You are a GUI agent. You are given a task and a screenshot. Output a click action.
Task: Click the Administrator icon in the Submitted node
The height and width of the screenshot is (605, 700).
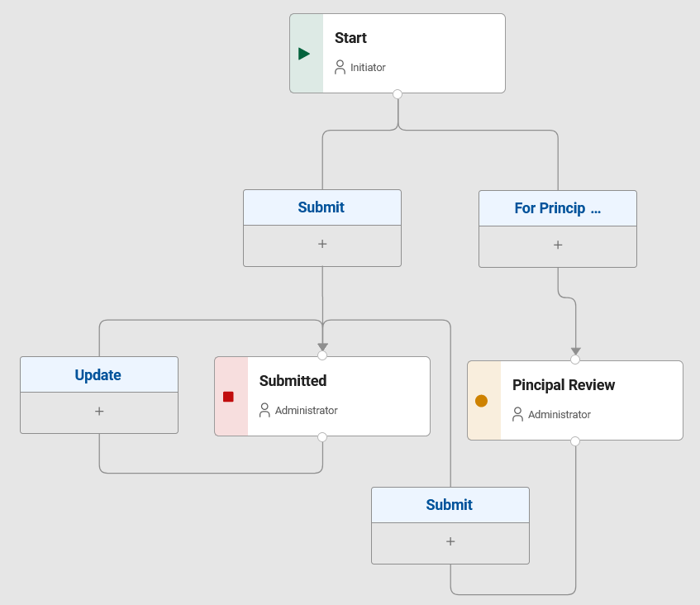(x=264, y=410)
